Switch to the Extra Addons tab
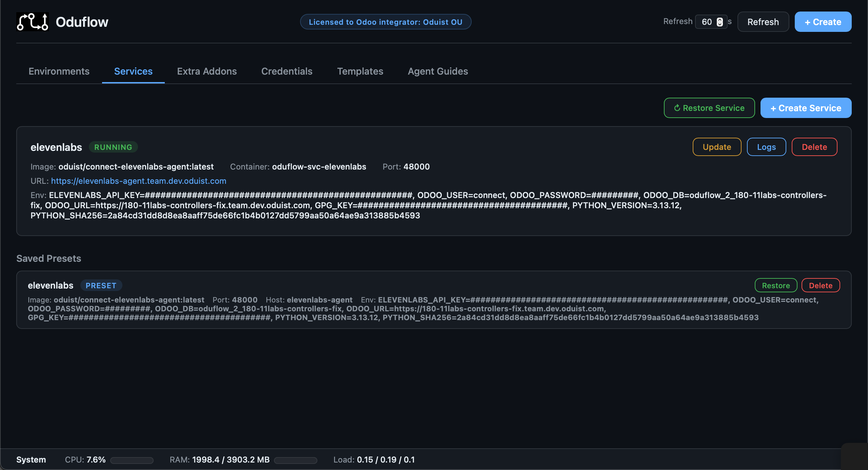Viewport: 868px width, 470px height. tap(207, 71)
